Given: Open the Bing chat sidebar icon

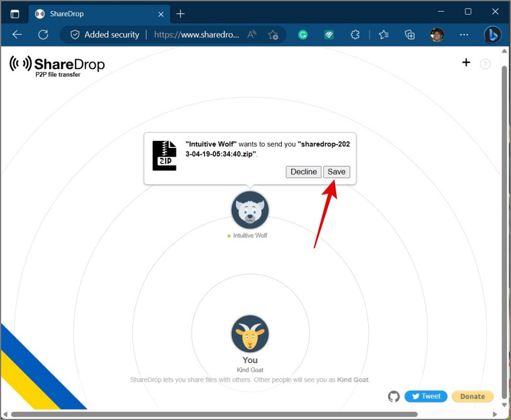Looking at the screenshot, I should (x=492, y=34).
